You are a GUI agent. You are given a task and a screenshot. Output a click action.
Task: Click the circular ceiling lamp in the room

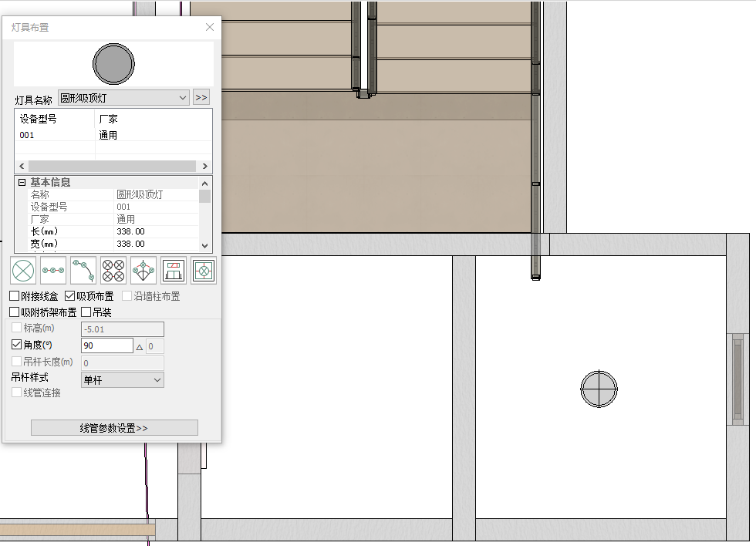point(599,389)
